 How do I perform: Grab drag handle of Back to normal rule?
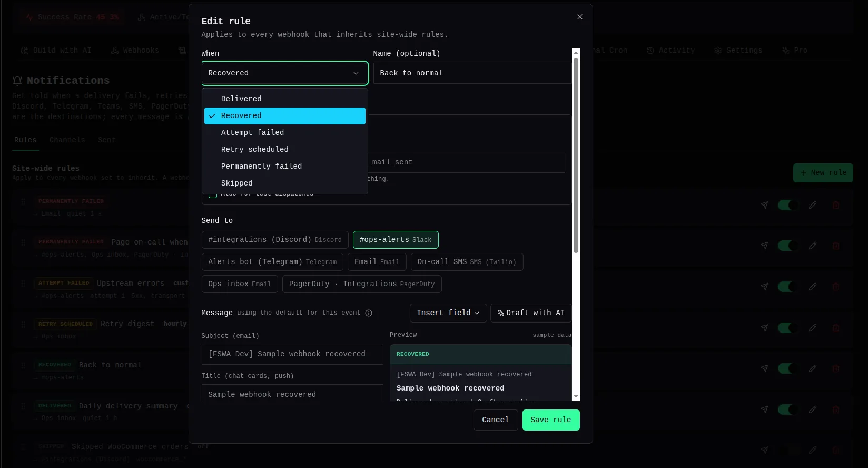click(23, 365)
